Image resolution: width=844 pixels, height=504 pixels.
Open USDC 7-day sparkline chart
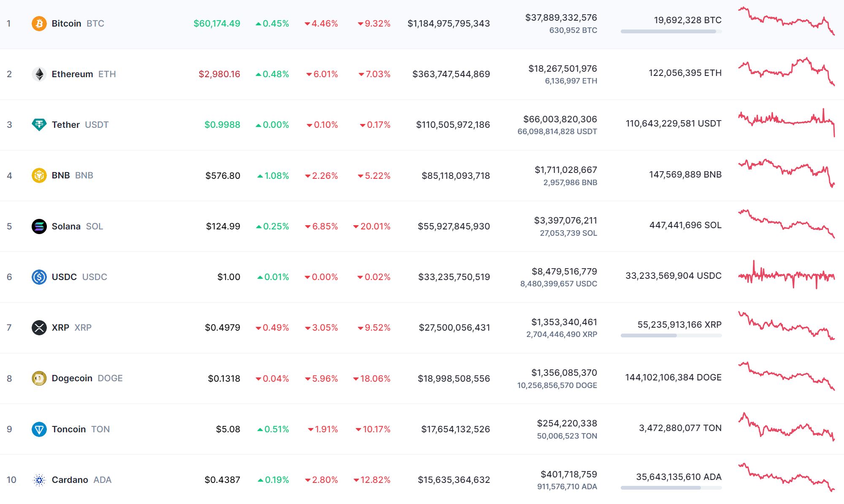786,276
